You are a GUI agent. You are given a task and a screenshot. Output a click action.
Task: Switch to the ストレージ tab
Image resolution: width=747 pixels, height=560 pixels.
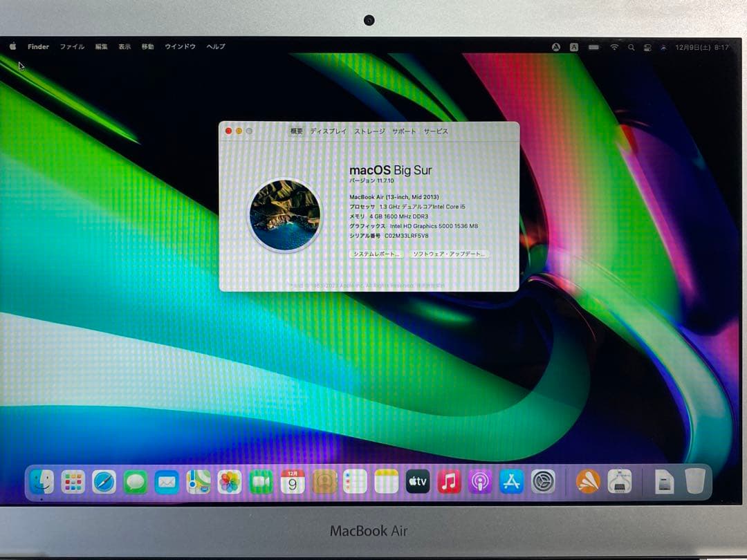pyautogui.click(x=369, y=130)
